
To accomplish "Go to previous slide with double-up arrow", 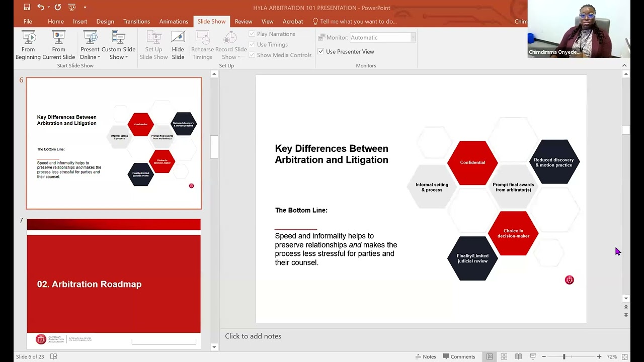I will [x=626, y=307].
